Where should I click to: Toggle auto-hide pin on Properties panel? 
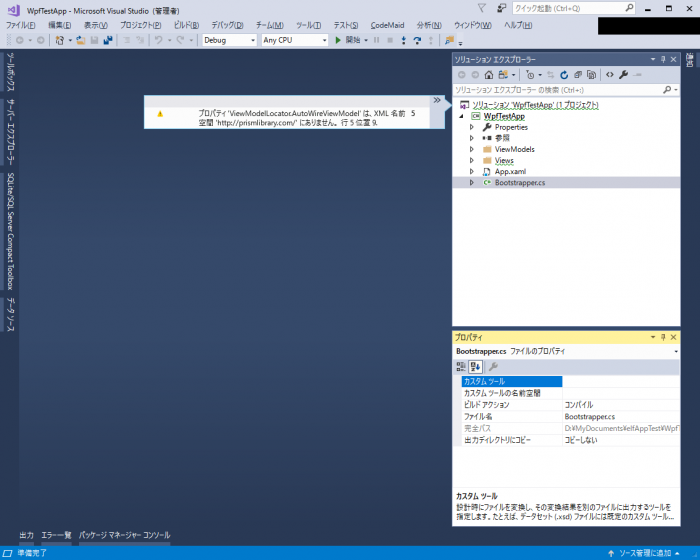tap(663, 339)
